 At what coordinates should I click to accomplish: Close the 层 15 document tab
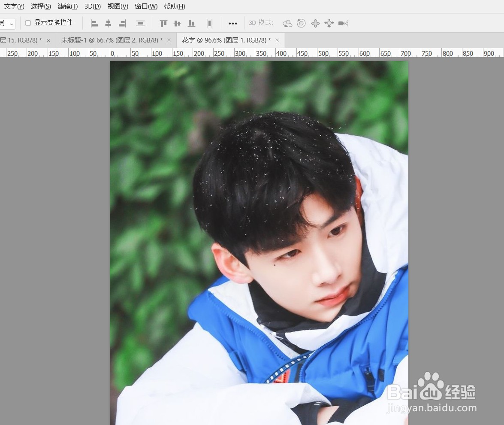tap(48, 40)
